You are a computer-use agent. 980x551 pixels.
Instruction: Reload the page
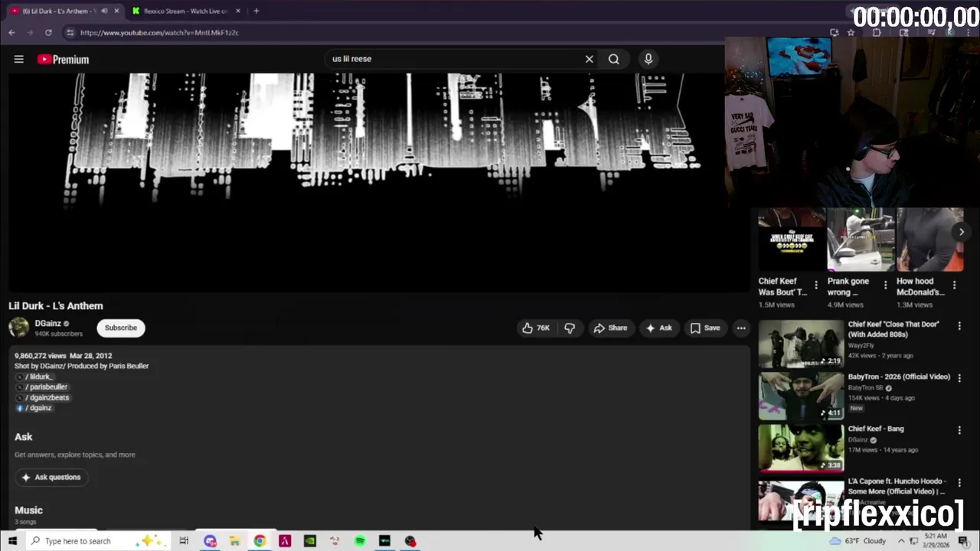(48, 33)
